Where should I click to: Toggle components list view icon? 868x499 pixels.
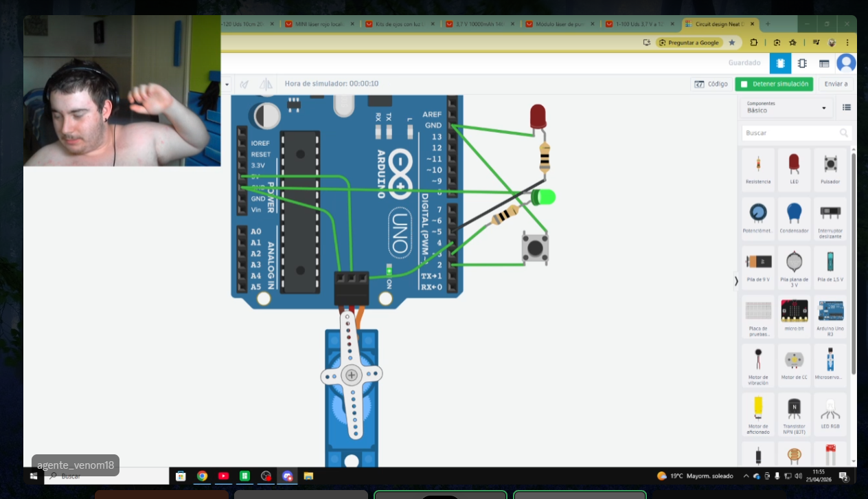coord(847,108)
